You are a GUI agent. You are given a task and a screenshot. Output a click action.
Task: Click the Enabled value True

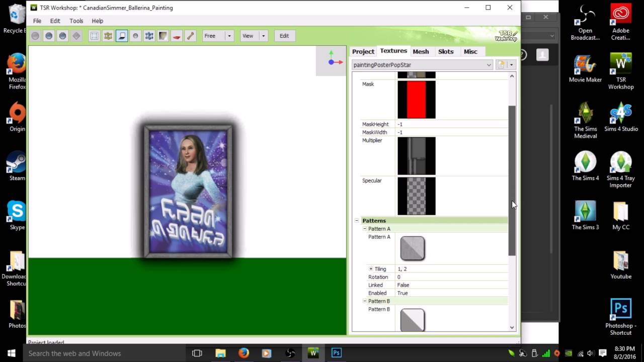coord(403,293)
